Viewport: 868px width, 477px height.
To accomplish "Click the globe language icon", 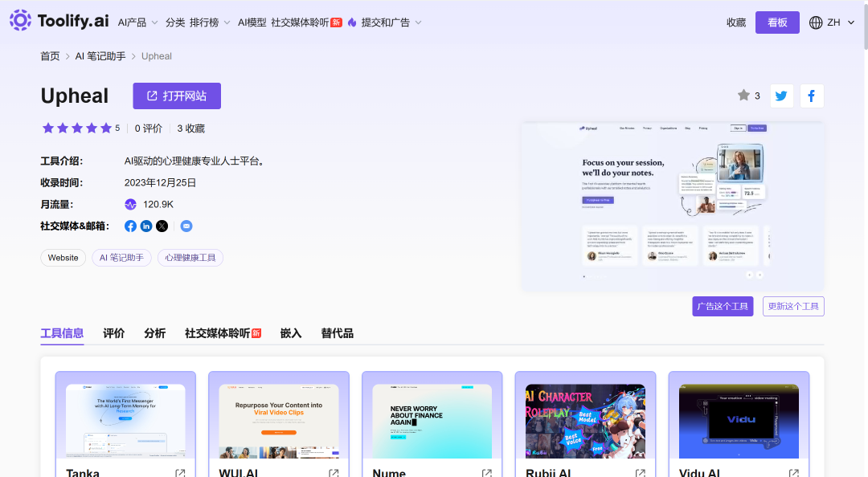I will 816,22.
